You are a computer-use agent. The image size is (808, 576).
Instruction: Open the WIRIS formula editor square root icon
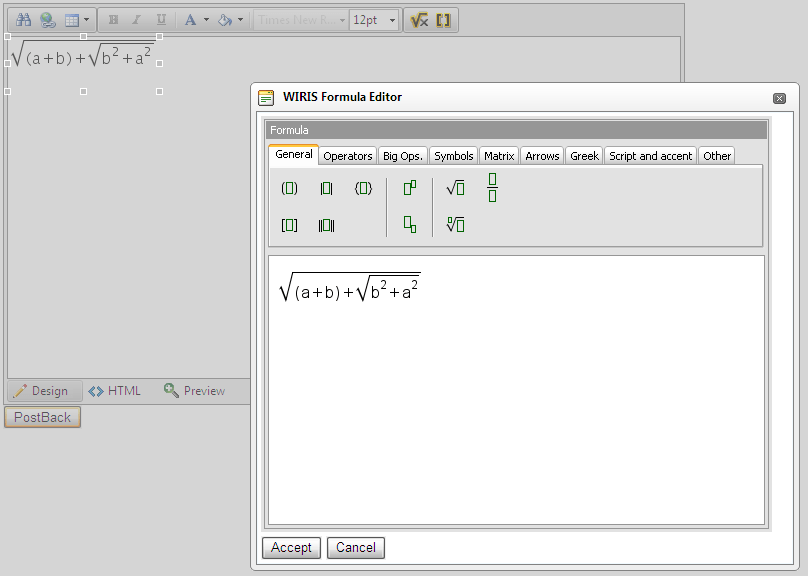pyautogui.click(x=419, y=20)
